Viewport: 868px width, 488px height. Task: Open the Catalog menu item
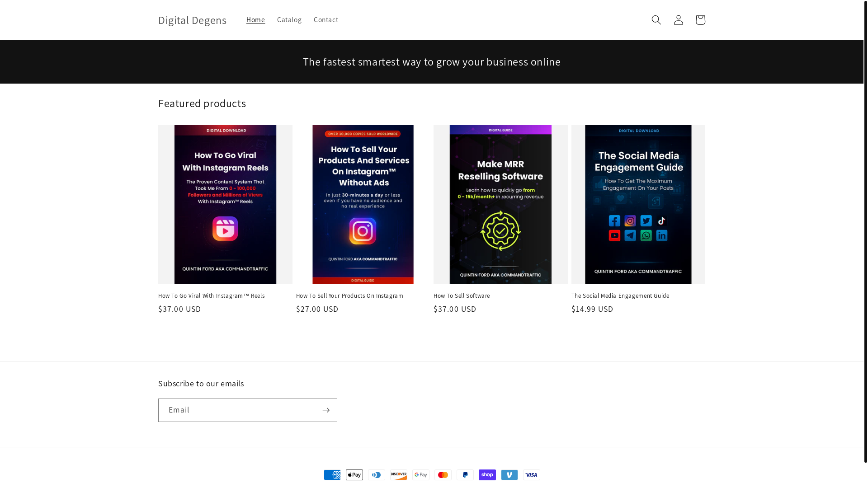pyautogui.click(x=289, y=20)
